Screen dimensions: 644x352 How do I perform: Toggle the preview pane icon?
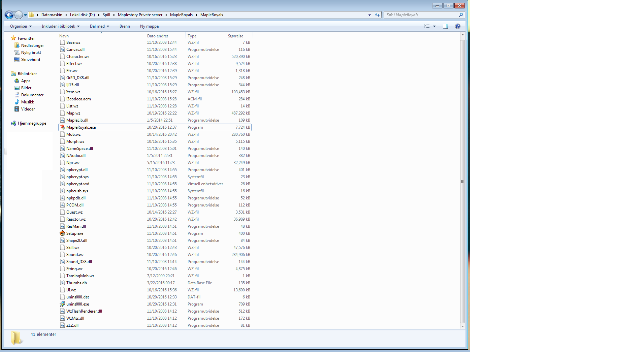click(446, 26)
